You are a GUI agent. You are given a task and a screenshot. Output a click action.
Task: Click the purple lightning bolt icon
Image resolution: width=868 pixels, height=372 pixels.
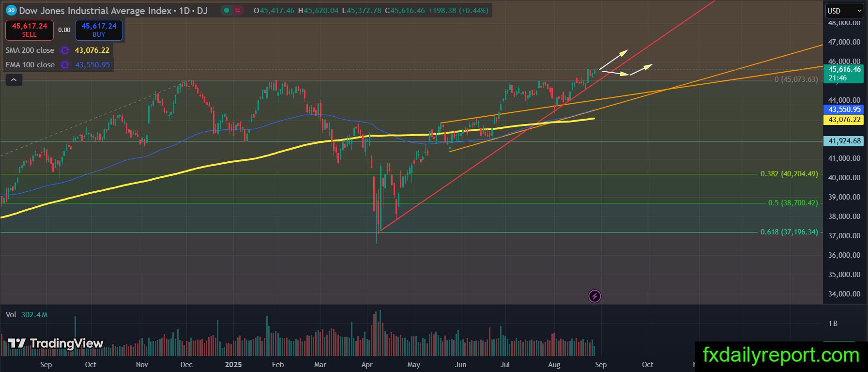click(594, 296)
